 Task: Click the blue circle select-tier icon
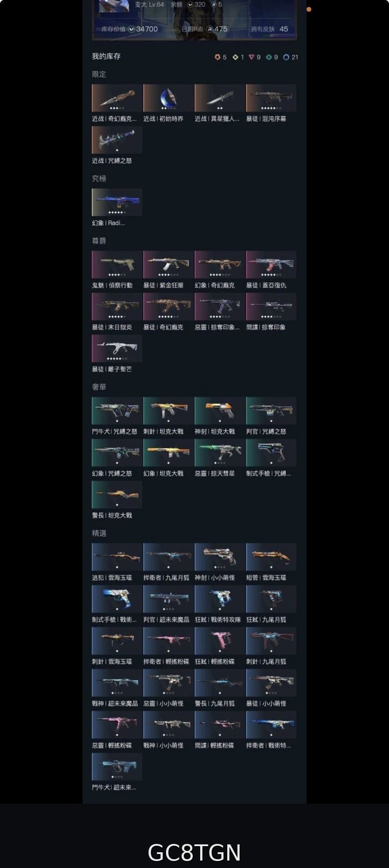tap(286, 57)
